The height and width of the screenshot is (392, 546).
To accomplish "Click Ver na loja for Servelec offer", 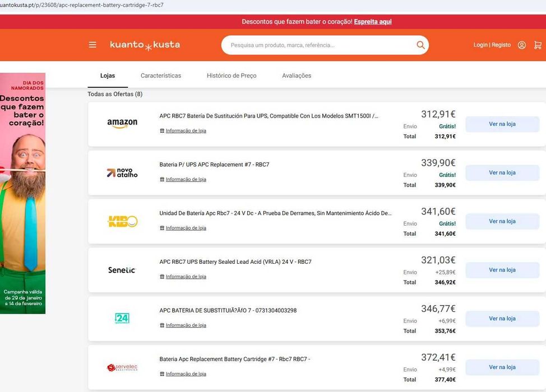I will tap(502, 367).
